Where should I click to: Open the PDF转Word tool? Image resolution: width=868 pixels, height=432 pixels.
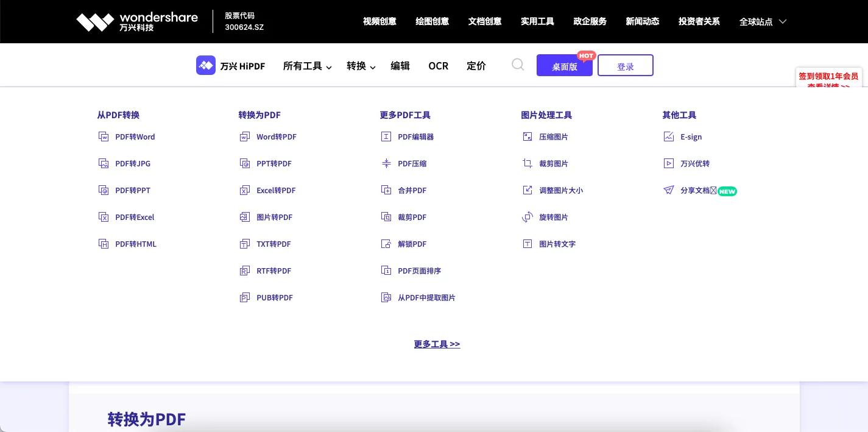pos(135,136)
